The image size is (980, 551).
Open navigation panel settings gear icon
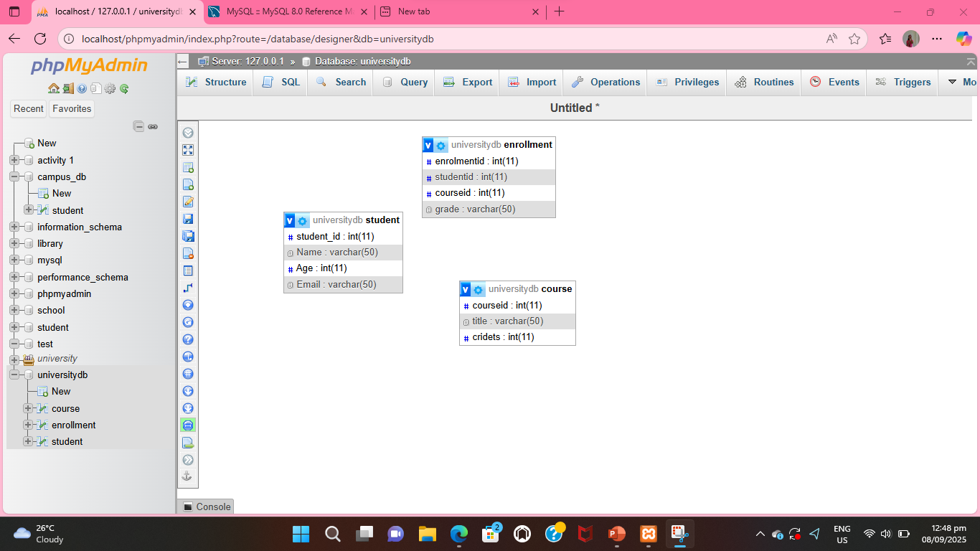pyautogui.click(x=110, y=89)
